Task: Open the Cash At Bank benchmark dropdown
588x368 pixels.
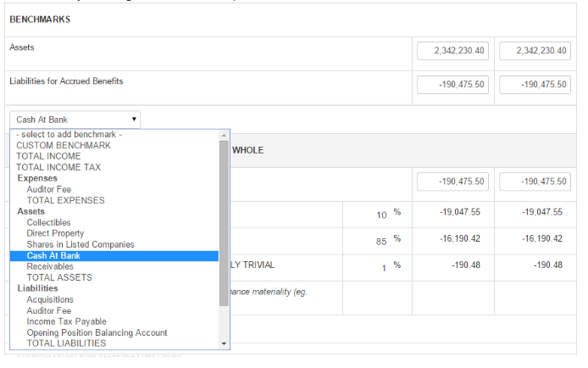Action: (75, 120)
